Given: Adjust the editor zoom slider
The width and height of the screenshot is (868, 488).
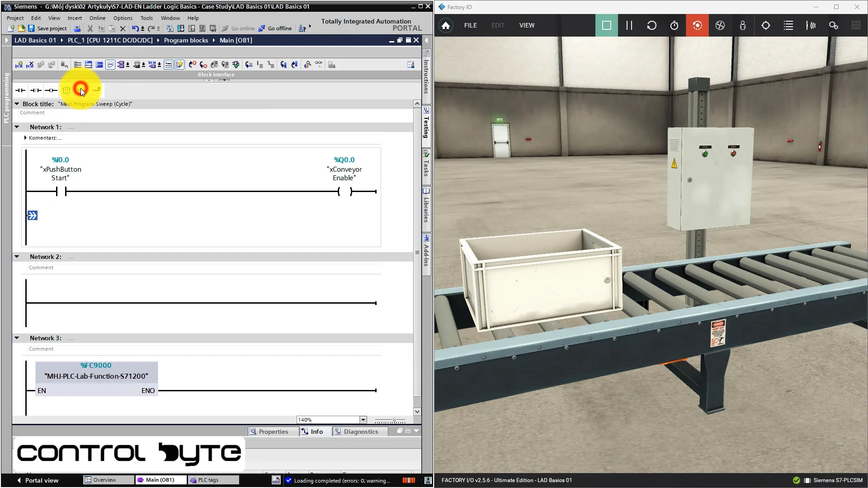Looking at the screenshot, I should click(394, 420).
